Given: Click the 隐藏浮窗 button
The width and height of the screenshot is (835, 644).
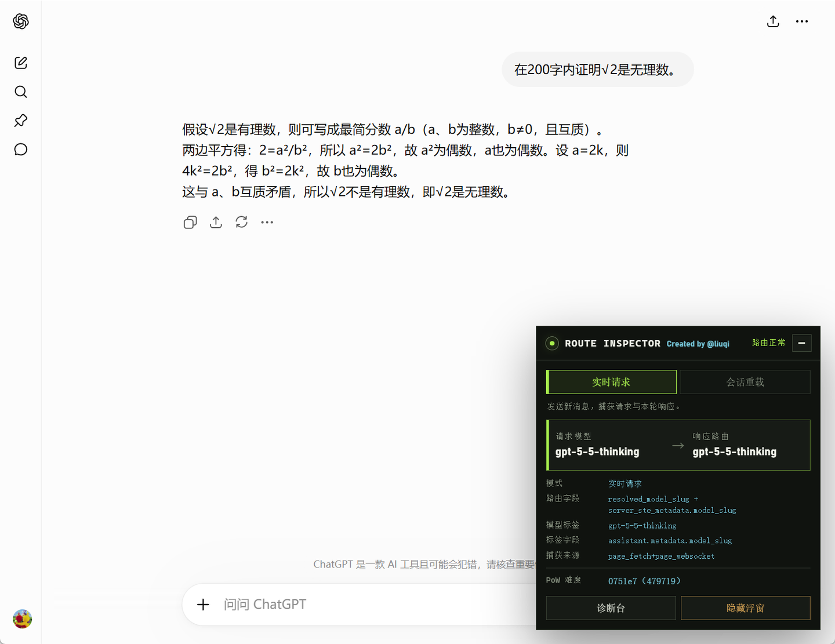Looking at the screenshot, I should (x=745, y=608).
